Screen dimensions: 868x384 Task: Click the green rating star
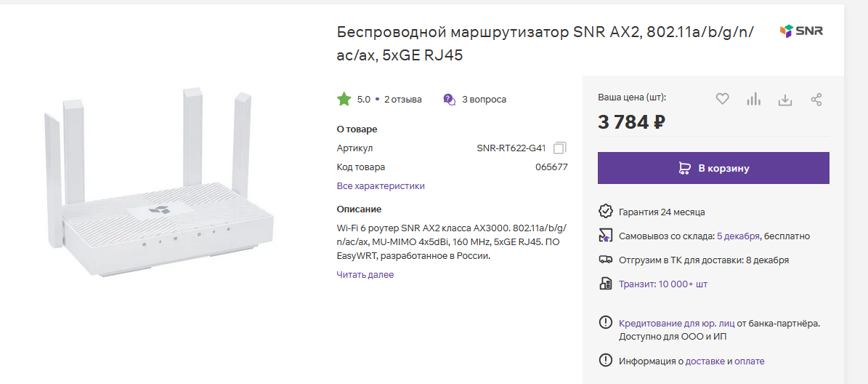(x=344, y=99)
